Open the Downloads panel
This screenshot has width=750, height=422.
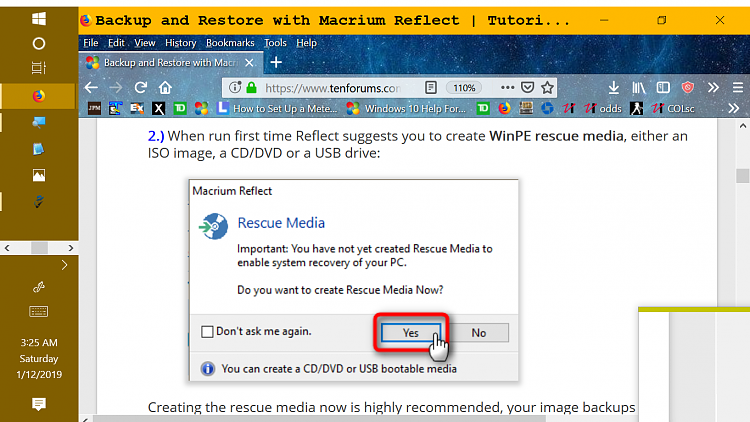[614, 88]
